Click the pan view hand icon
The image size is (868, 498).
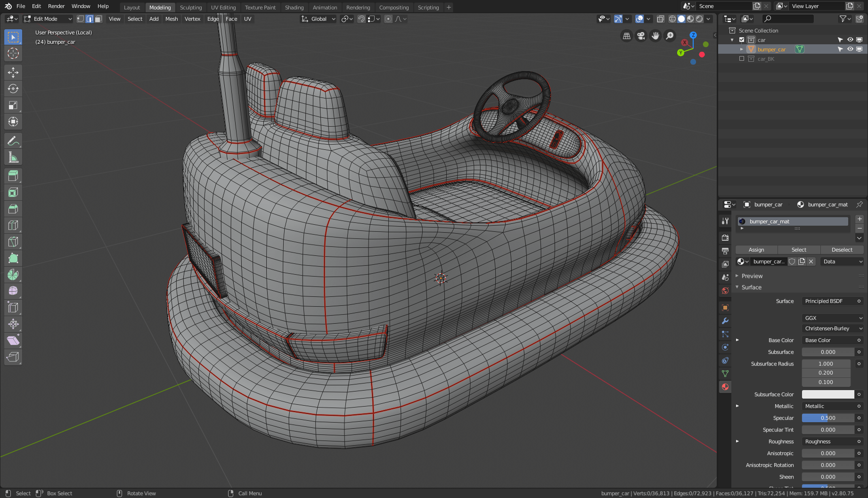pos(655,36)
